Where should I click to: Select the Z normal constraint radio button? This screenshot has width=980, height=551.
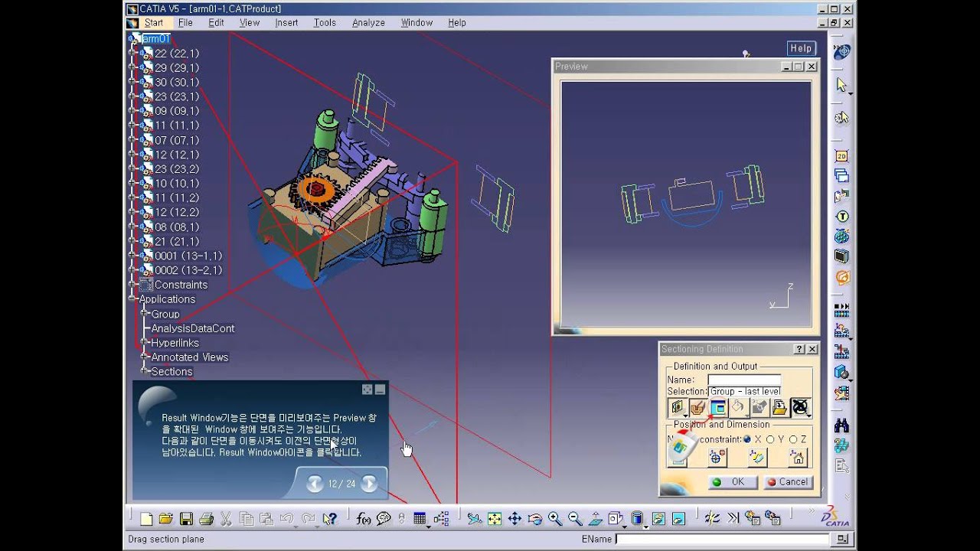coord(793,439)
